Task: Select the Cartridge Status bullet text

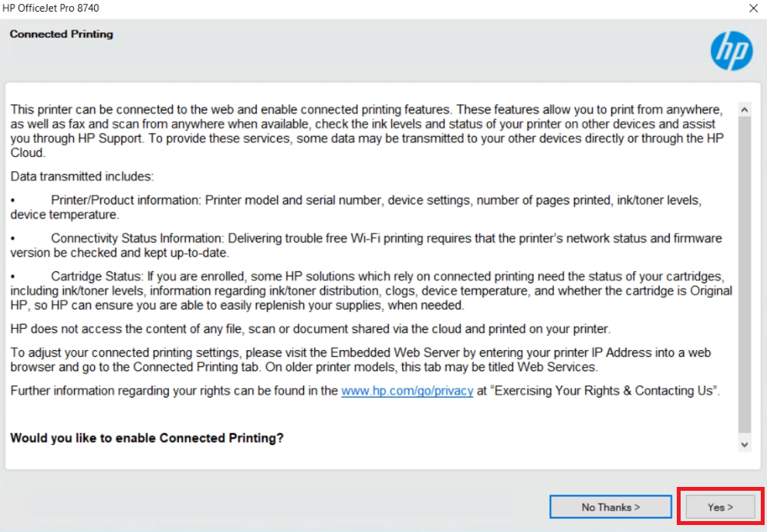Action: click(371, 291)
